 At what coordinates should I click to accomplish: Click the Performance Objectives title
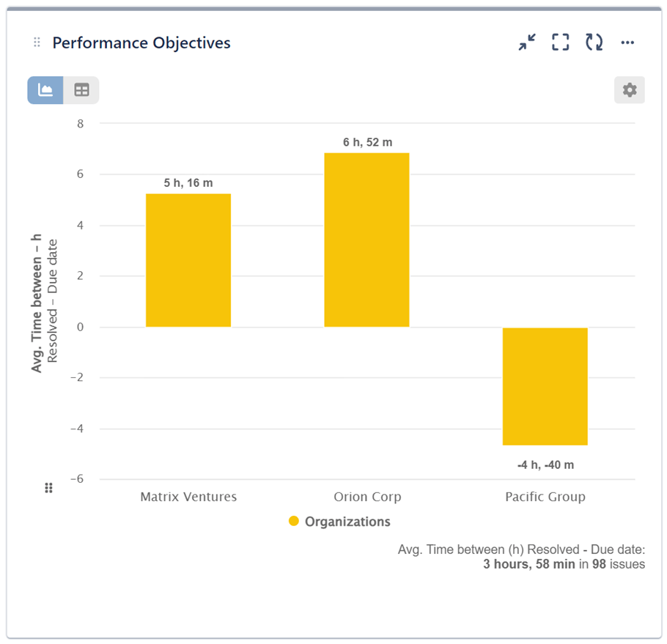[141, 42]
